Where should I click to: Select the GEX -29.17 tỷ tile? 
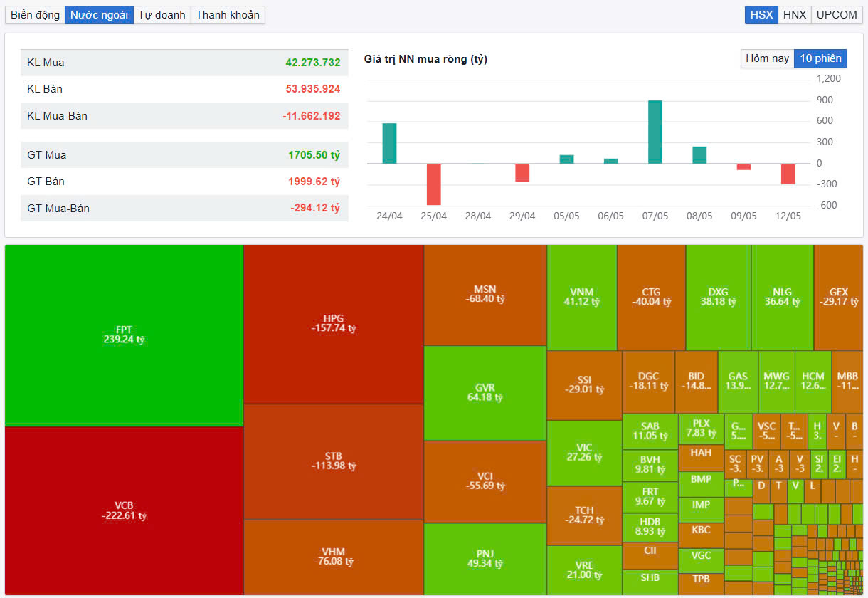point(838,298)
